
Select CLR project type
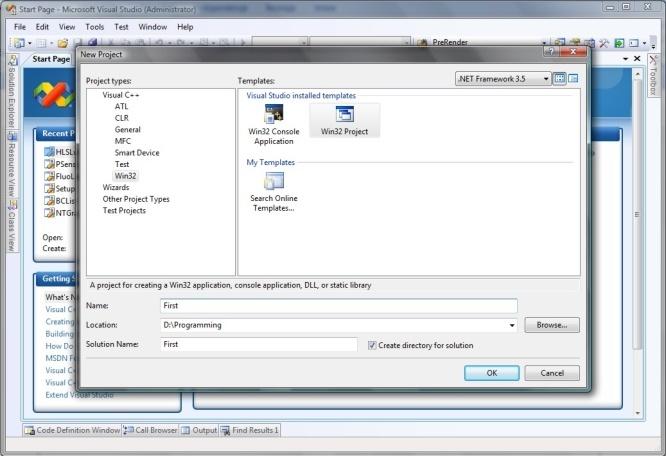(x=121, y=118)
